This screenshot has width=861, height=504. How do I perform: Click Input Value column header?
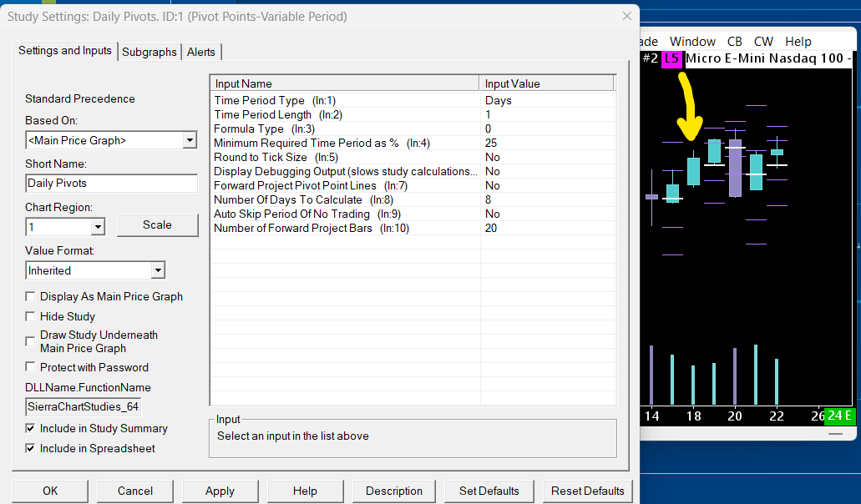pyautogui.click(x=546, y=83)
